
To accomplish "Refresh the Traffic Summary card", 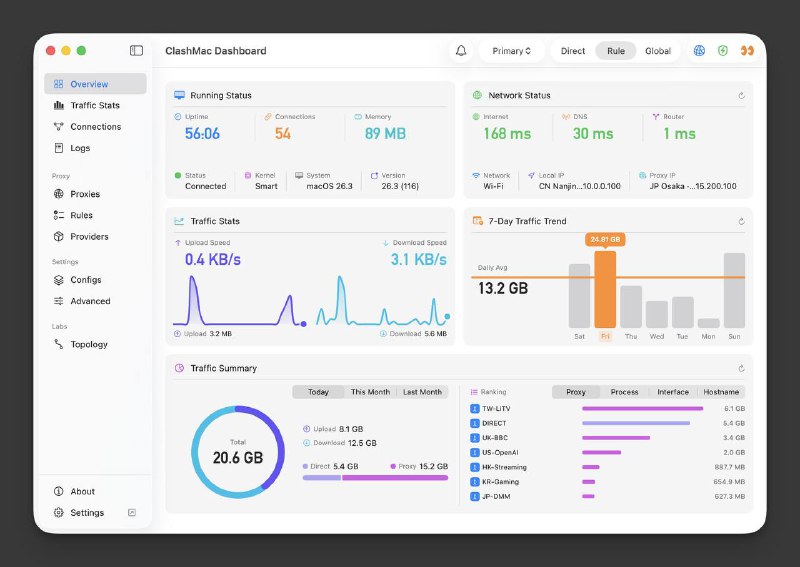I will pyautogui.click(x=741, y=368).
